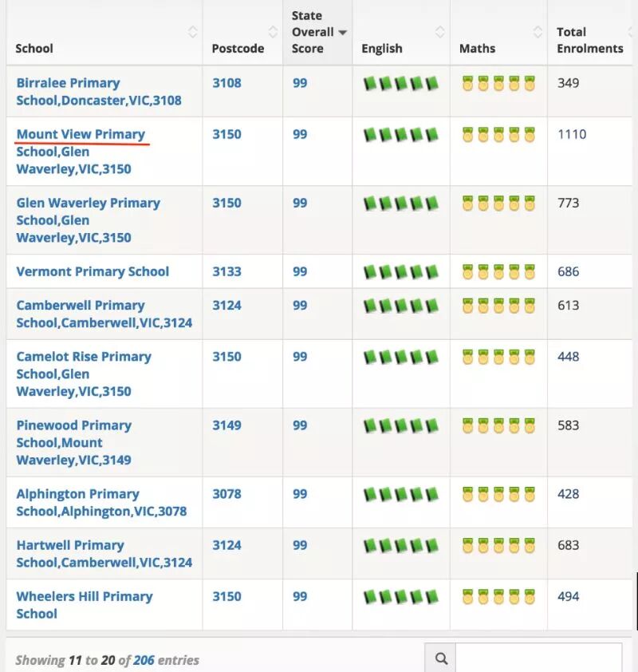This screenshot has height=672, width=638.
Task: Open Glen Waverley Primary School link
Action: (89, 219)
